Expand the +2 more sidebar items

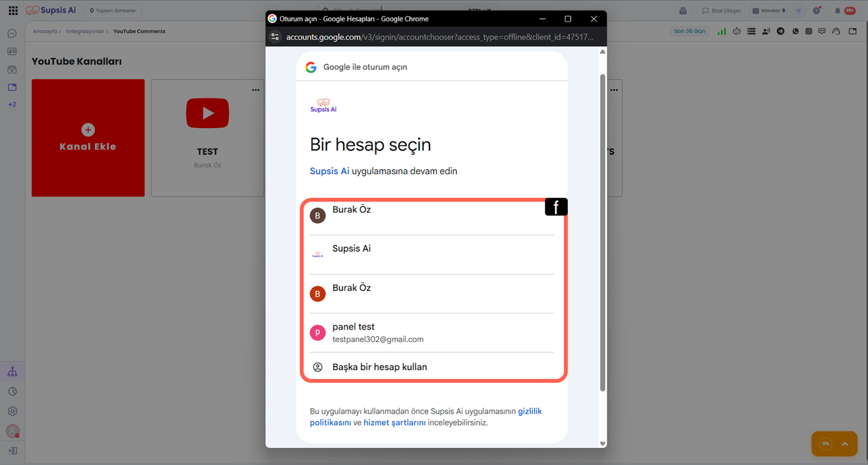click(12, 105)
